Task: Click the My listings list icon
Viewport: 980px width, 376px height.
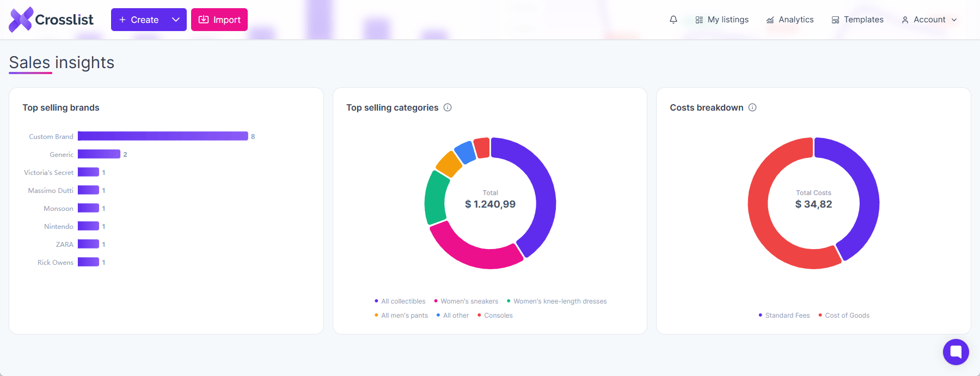Action: coord(699,20)
